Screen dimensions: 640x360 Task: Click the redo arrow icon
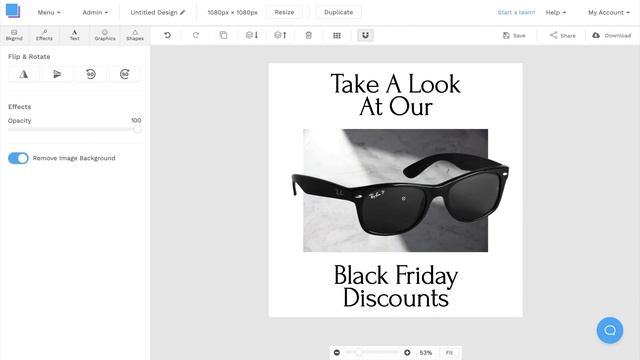[x=196, y=35]
